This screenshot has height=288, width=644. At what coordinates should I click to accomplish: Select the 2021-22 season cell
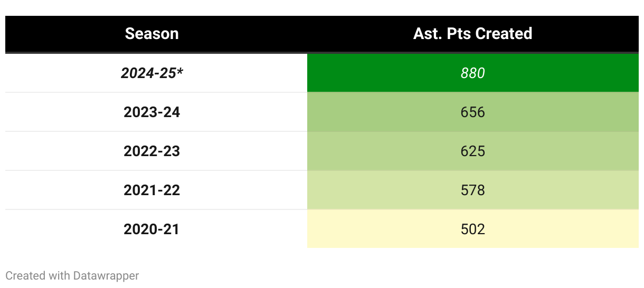(x=152, y=190)
